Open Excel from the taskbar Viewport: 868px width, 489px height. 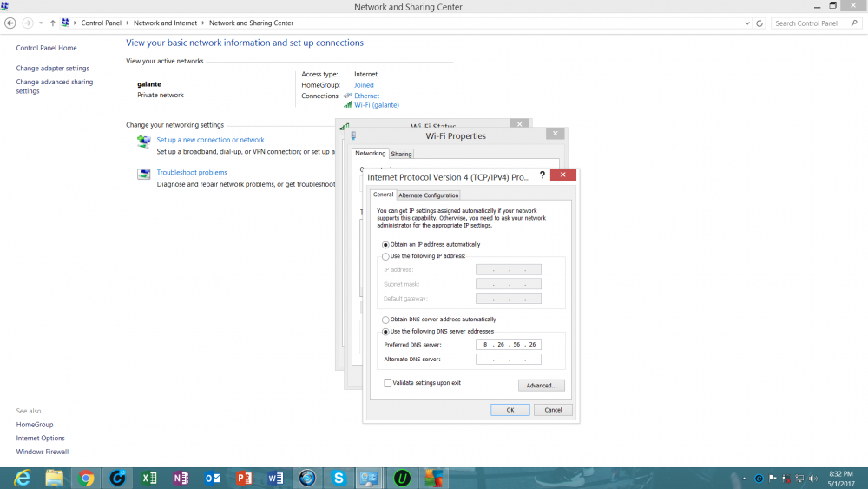(x=149, y=478)
